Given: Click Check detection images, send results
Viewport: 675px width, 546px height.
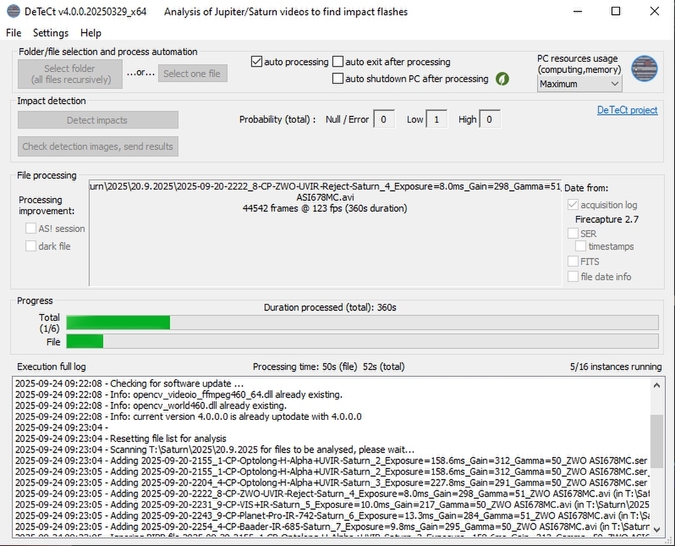Looking at the screenshot, I should [x=97, y=146].
